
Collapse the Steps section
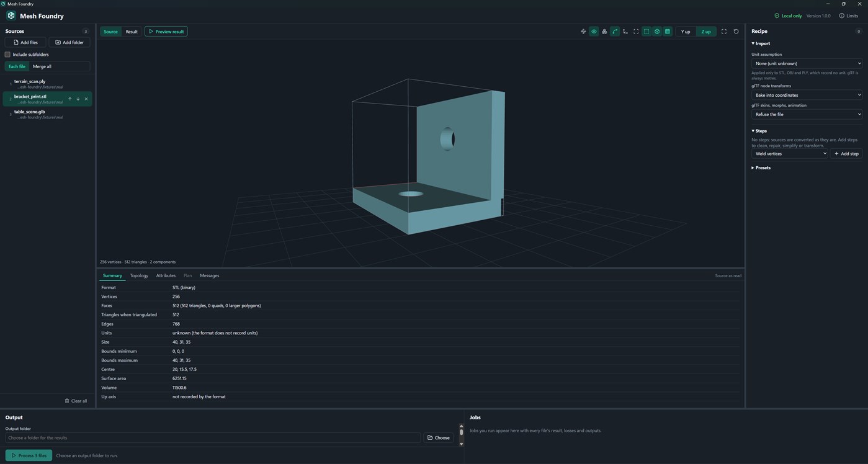click(x=759, y=131)
